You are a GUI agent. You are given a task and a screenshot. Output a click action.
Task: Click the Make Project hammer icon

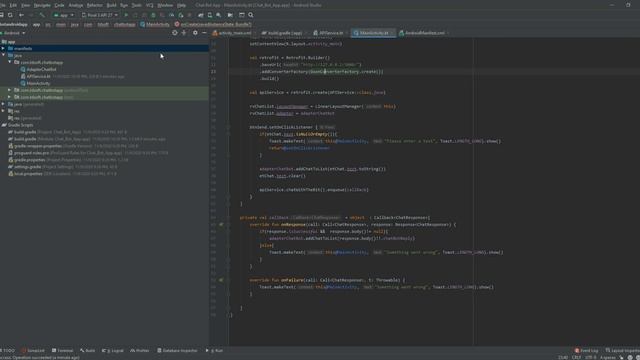click(42, 15)
